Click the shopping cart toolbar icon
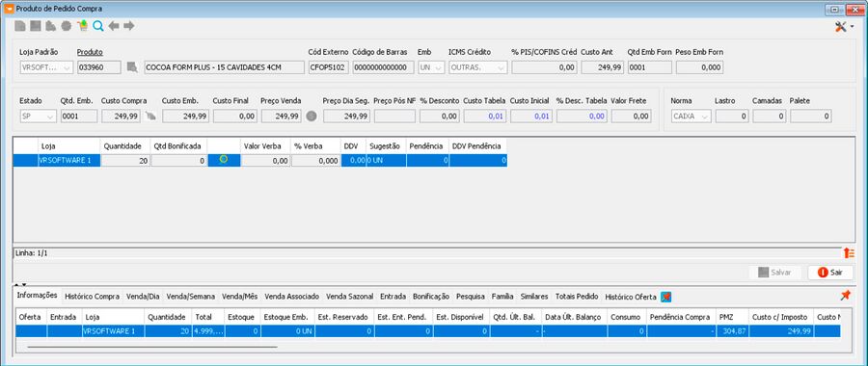Viewport: 868px width, 366px height. 83,26
